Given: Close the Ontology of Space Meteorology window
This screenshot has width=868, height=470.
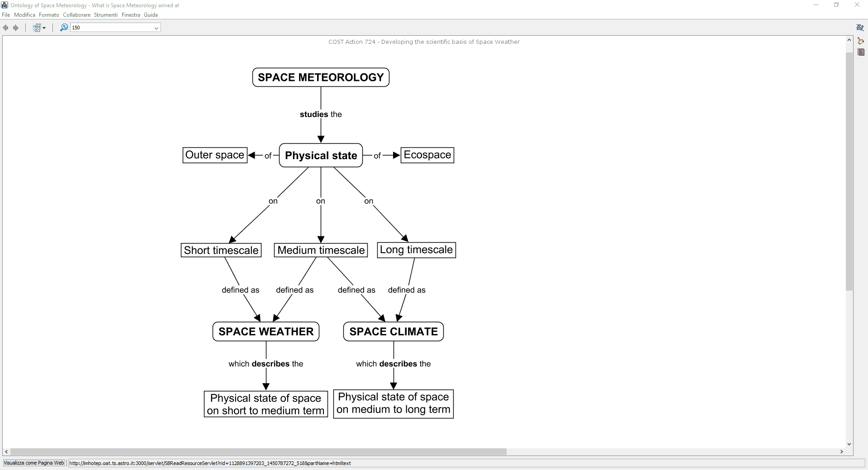Looking at the screenshot, I should click(x=857, y=5).
